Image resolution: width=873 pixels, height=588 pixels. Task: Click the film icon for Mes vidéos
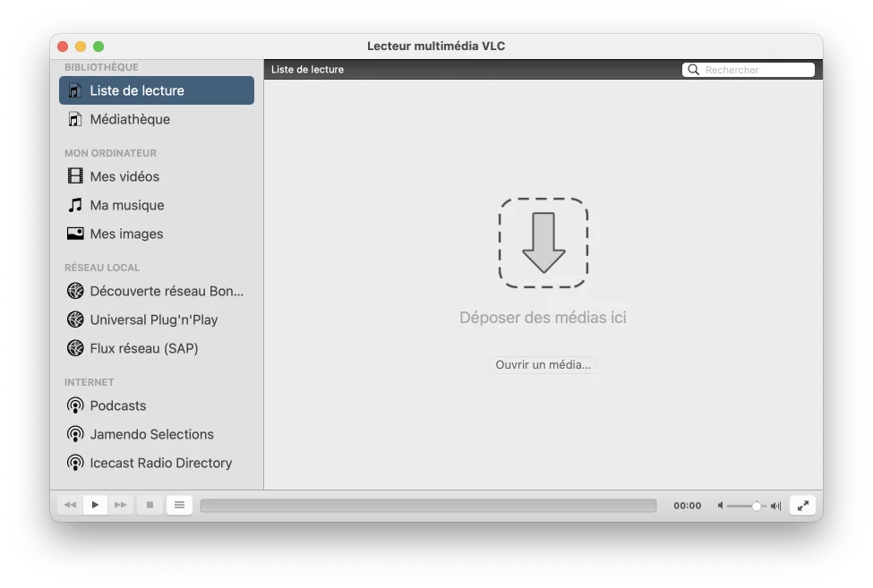tap(75, 176)
